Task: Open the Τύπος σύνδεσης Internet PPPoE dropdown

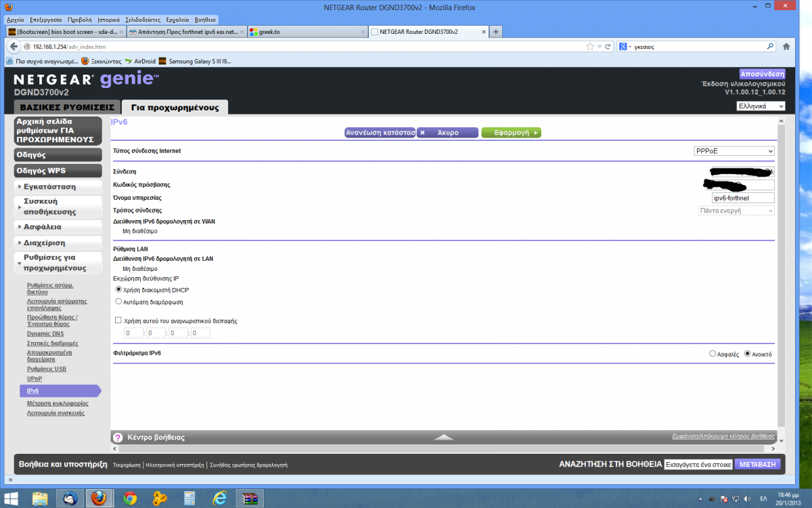Action: click(734, 151)
